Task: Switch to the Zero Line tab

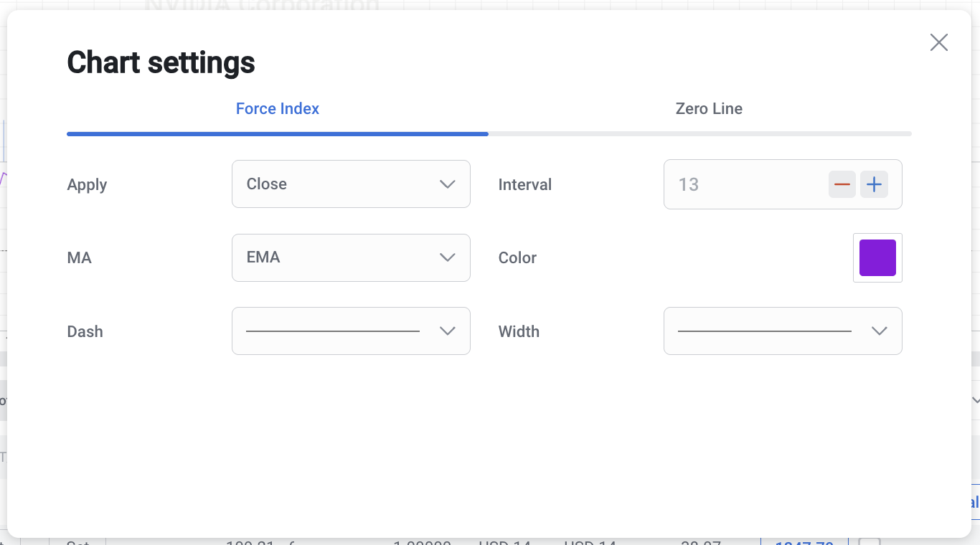Action: coord(709,109)
